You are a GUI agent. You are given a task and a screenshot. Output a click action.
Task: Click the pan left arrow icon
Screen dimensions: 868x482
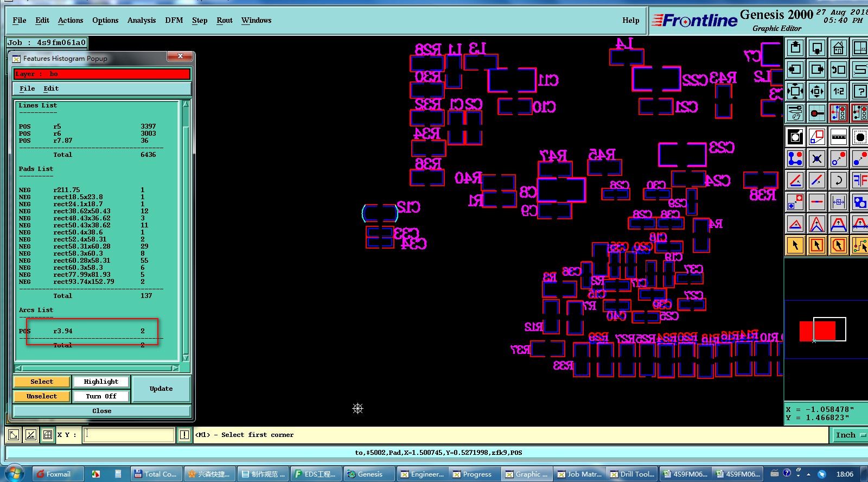click(x=795, y=69)
